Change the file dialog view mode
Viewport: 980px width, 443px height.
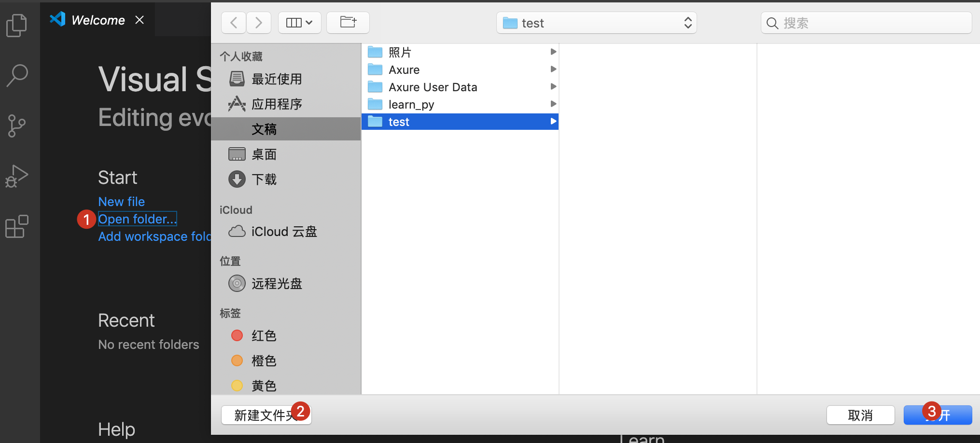pos(300,23)
